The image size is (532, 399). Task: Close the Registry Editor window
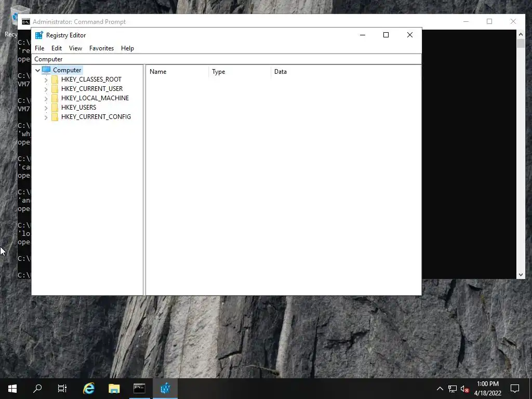[409, 35]
